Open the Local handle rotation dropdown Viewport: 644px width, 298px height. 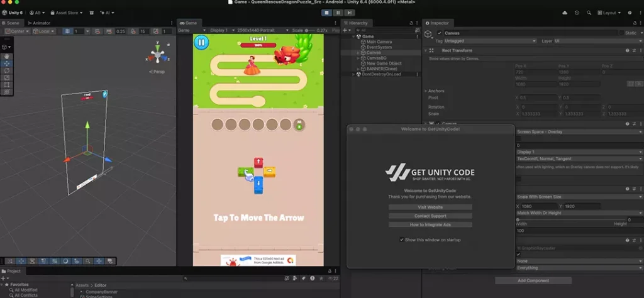tap(44, 31)
